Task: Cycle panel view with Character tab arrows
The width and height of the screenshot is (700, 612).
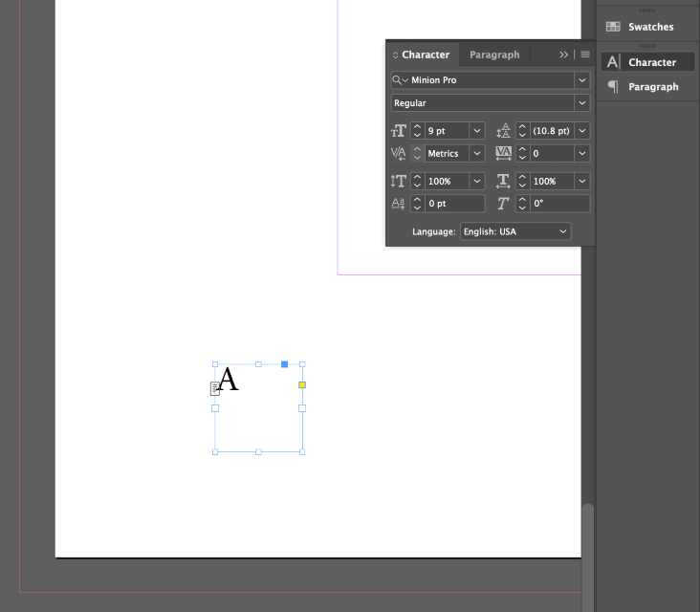Action: (x=395, y=55)
